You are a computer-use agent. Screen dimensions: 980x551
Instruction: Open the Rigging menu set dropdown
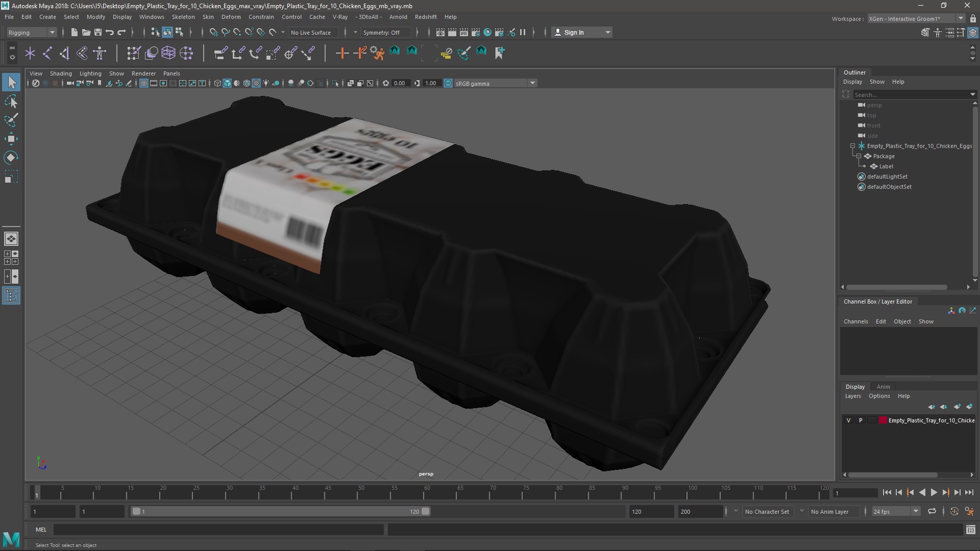31,32
